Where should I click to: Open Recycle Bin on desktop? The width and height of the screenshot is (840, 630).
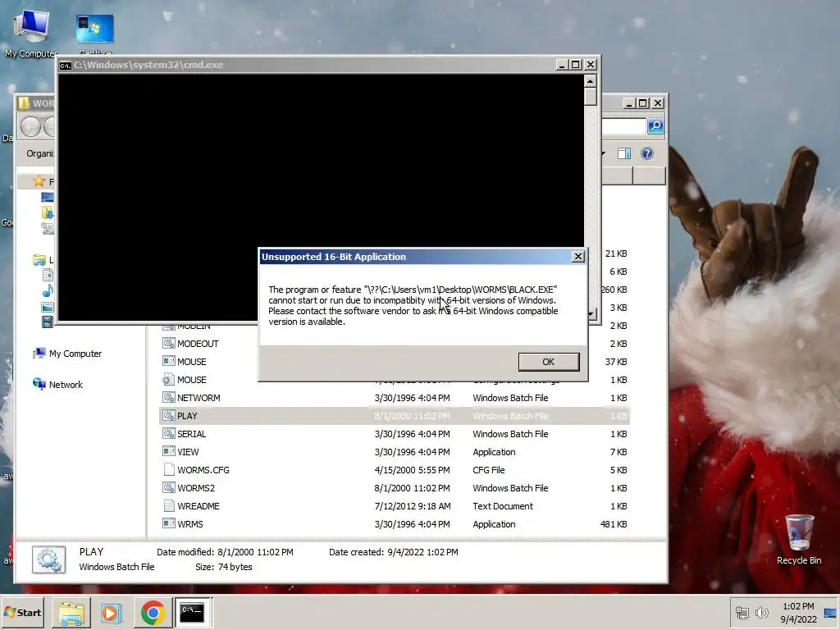pyautogui.click(x=799, y=540)
